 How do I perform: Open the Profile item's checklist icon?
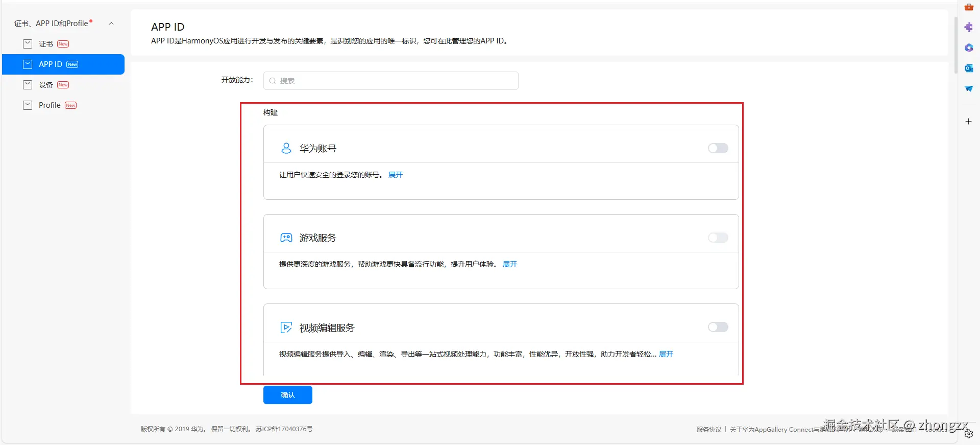[28, 105]
